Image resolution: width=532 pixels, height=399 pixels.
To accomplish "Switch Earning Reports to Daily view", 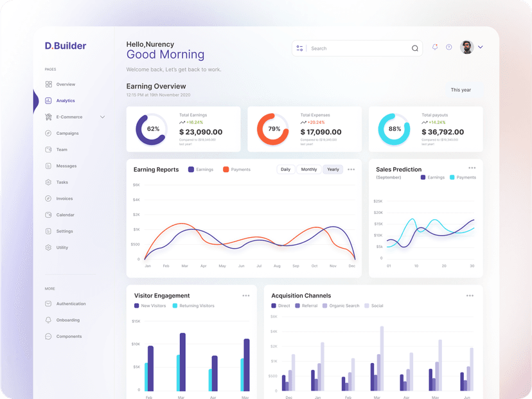I will pos(285,170).
